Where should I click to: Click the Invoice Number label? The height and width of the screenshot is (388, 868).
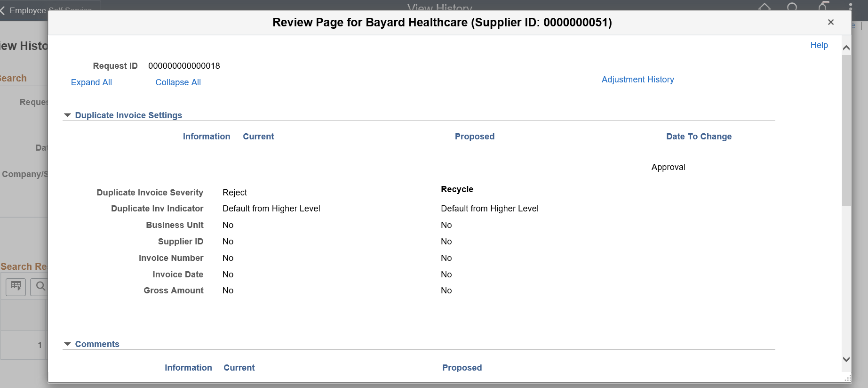171,258
